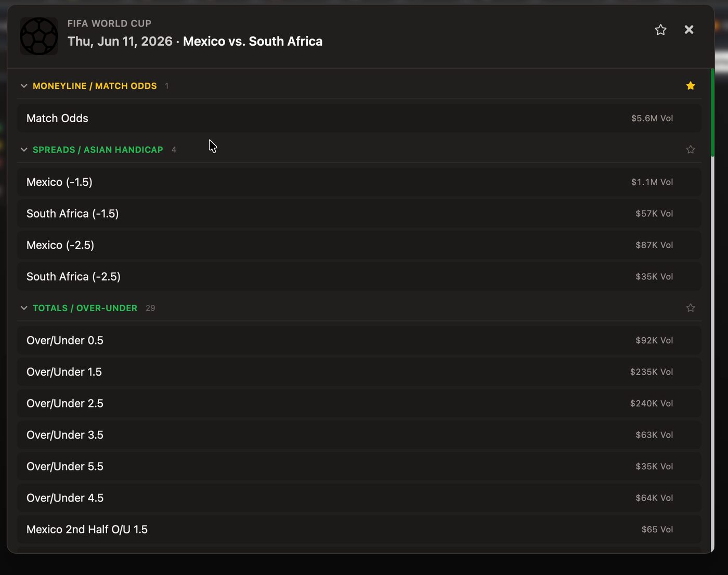Open the South Africa (-1.5) market
728x575 pixels.
(x=359, y=213)
